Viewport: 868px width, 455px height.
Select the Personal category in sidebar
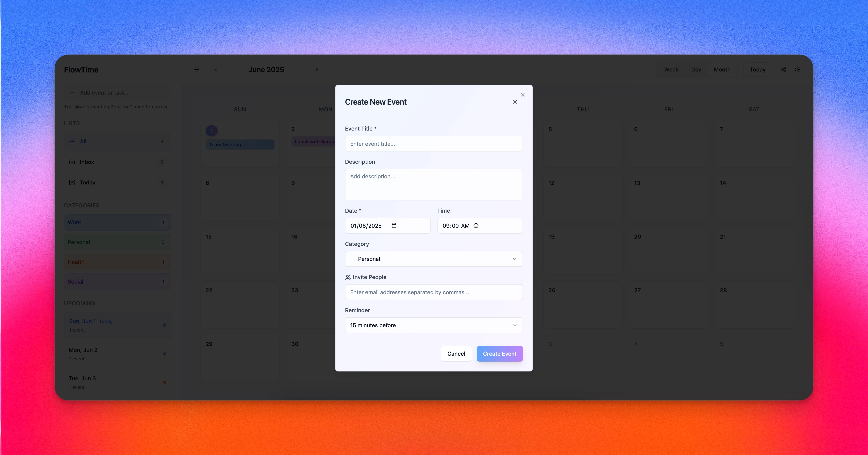pos(117,242)
